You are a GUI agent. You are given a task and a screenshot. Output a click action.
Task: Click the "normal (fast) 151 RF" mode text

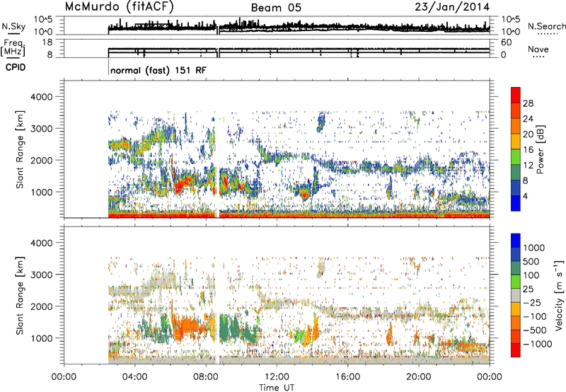pyautogui.click(x=158, y=70)
